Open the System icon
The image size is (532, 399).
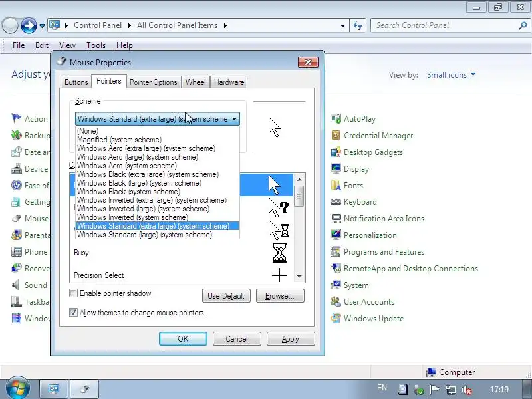pyautogui.click(x=336, y=285)
